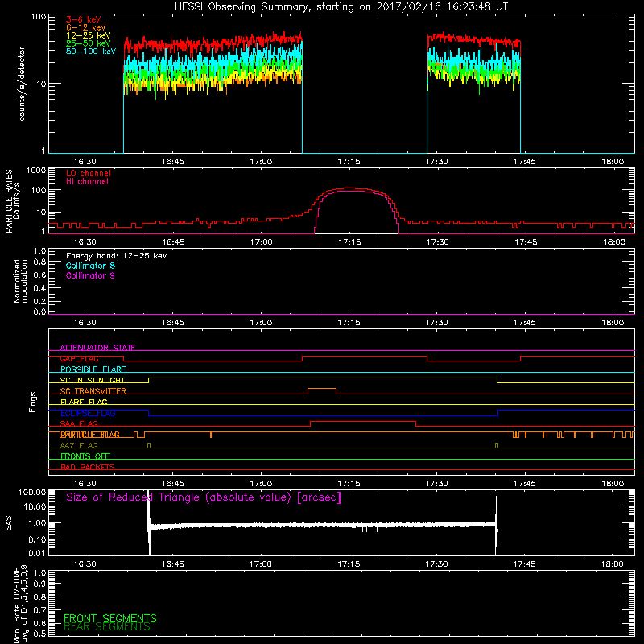
Task: Click the Normalized modulation axis label
Action: pyautogui.click(x=20, y=281)
